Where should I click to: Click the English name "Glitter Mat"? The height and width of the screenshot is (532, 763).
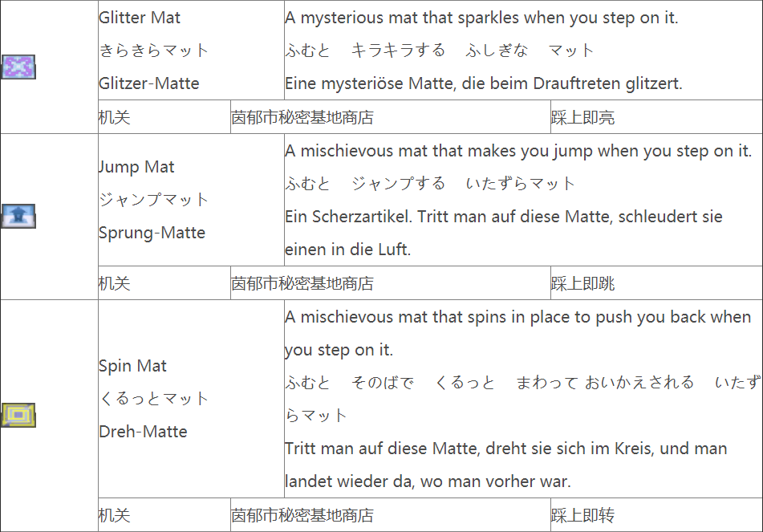pyautogui.click(x=140, y=18)
